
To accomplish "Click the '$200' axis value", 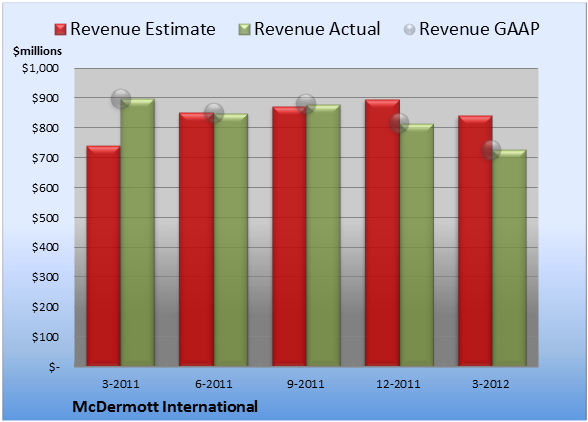I will coord(45,307).
